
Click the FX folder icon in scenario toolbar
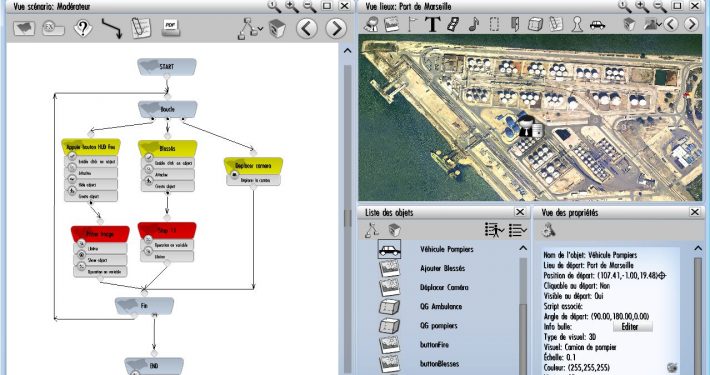point(53,29)
